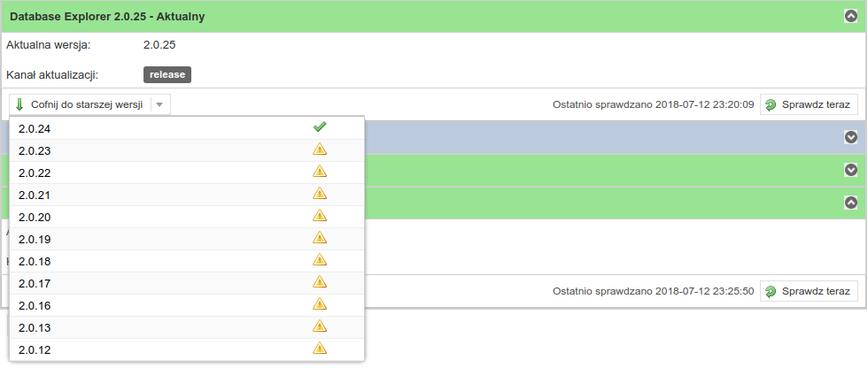Screen dimensions: 868x368
Task: Select version 2.0.22 from rollback list
Action: 187,172
